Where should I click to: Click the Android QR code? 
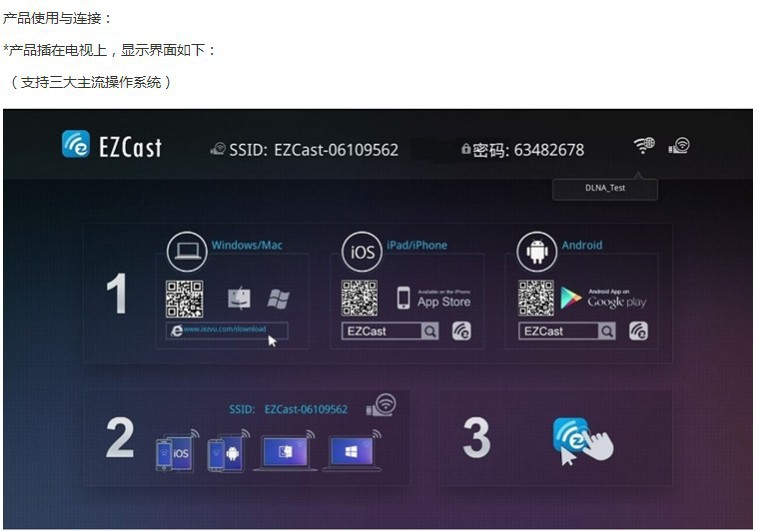pyautogui.click(x=536, y=298)
